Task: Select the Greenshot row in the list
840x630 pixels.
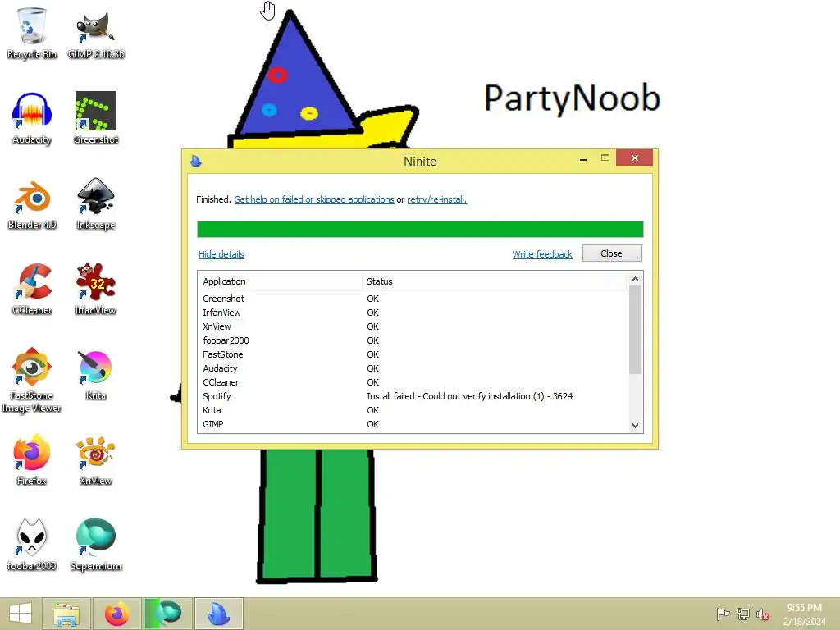Action: pyautogui.click(x=413, y=299)
